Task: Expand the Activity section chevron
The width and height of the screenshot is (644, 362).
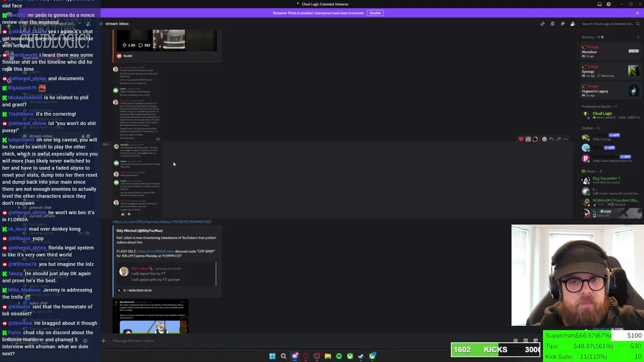Action: pos(638,37)
